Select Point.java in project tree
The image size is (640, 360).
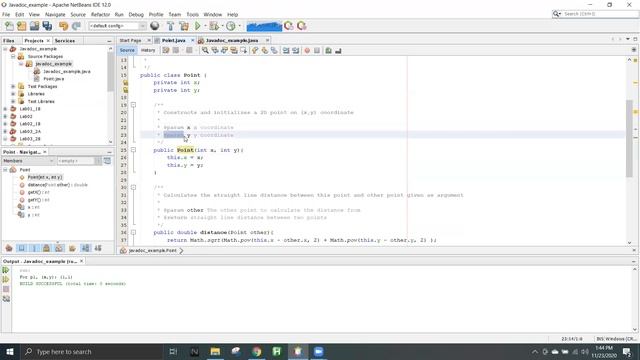point(53,79)
